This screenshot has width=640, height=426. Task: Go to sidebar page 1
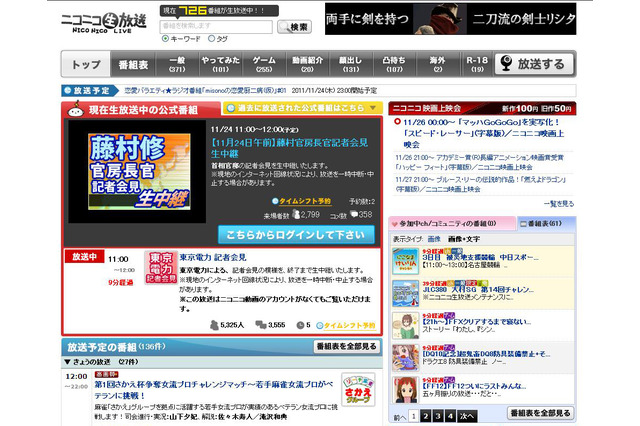413,416
